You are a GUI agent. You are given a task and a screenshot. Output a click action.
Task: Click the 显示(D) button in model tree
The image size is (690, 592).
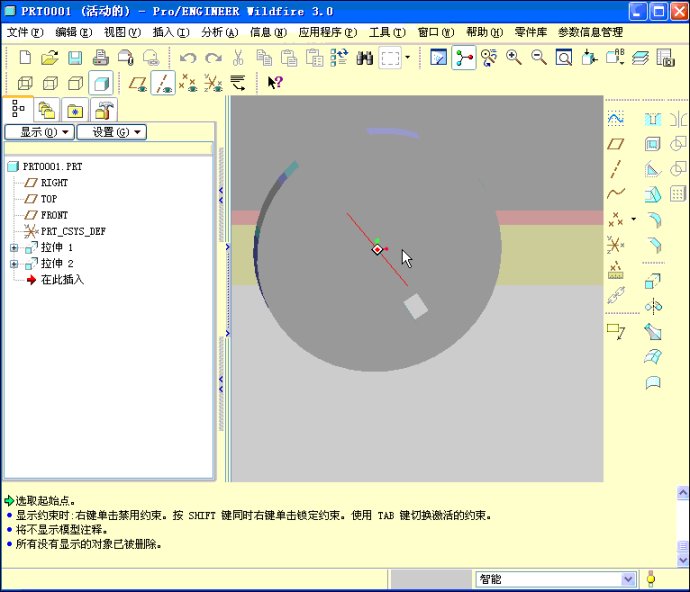pos(39,132)
